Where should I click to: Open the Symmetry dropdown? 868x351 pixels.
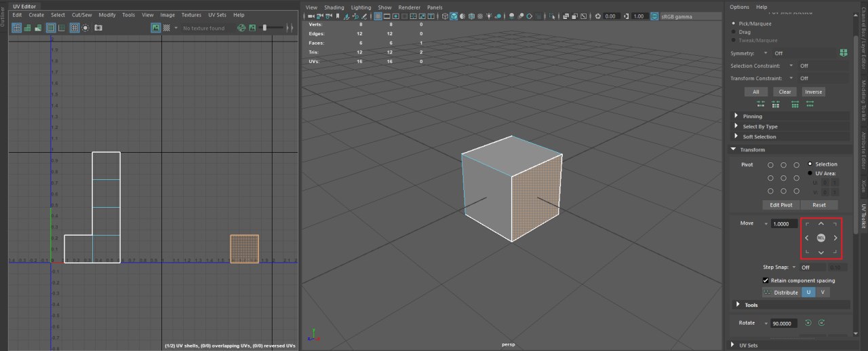766,53
